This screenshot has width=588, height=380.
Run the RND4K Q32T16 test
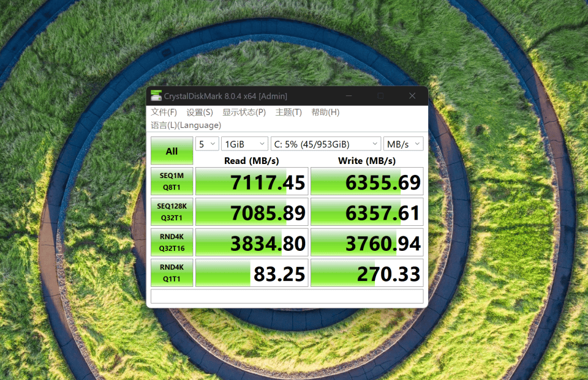pyautogui.click(x=171, y=242)
